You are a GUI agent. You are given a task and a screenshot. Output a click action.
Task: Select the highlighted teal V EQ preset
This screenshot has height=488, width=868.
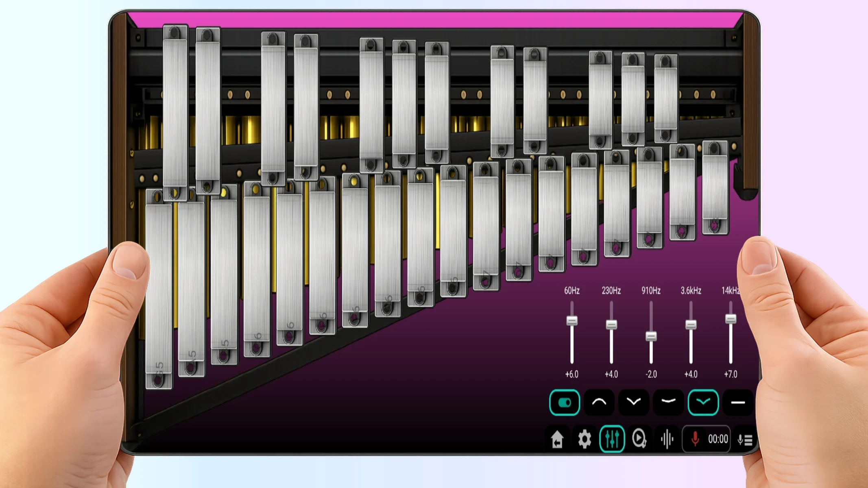[703, 403]
